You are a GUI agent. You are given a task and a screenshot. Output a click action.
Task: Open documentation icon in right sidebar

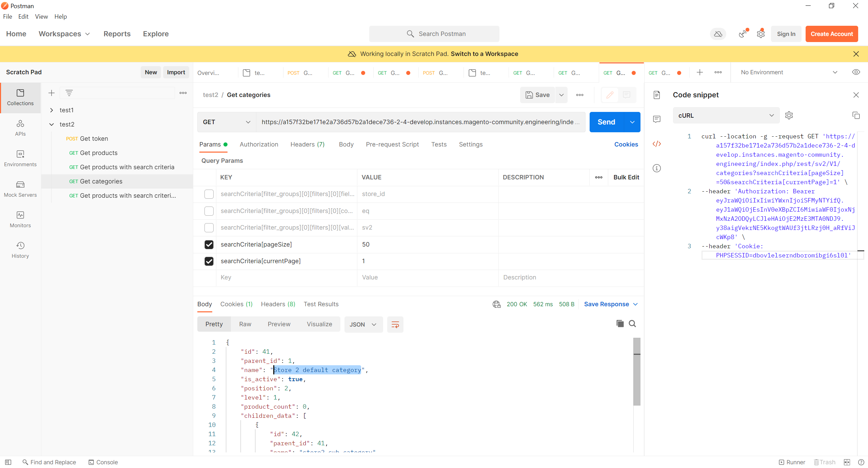pyautogui.click(x=657, y=95)
